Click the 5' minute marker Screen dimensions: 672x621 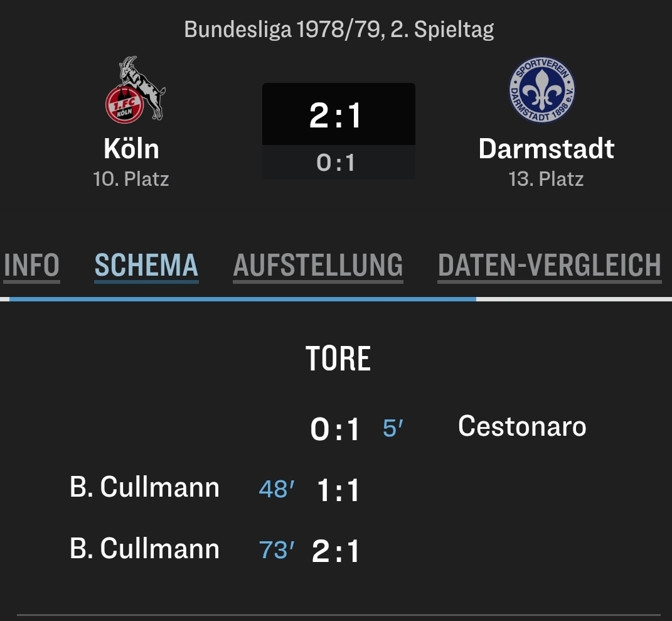pos(393,429)
